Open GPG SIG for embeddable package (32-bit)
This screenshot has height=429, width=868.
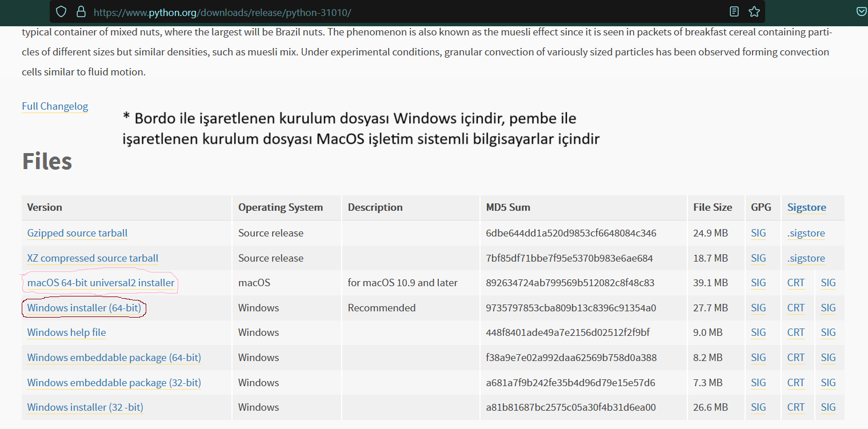click(x=758, y=383)
